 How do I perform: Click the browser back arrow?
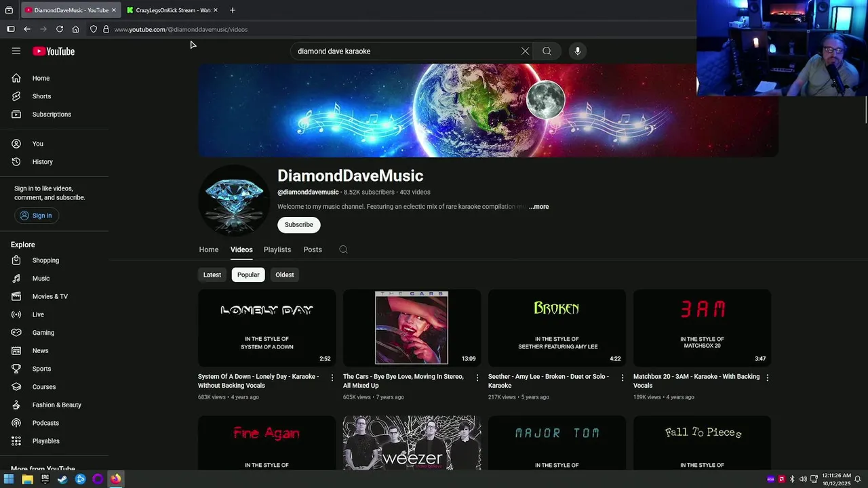(x=27, y=29)
